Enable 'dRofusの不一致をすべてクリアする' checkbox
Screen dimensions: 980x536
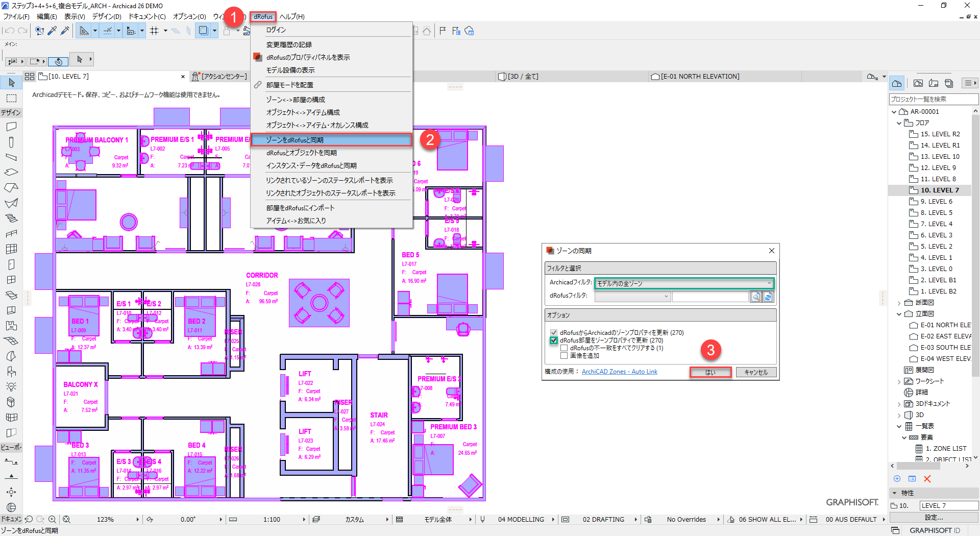click(x=564, y=348)
